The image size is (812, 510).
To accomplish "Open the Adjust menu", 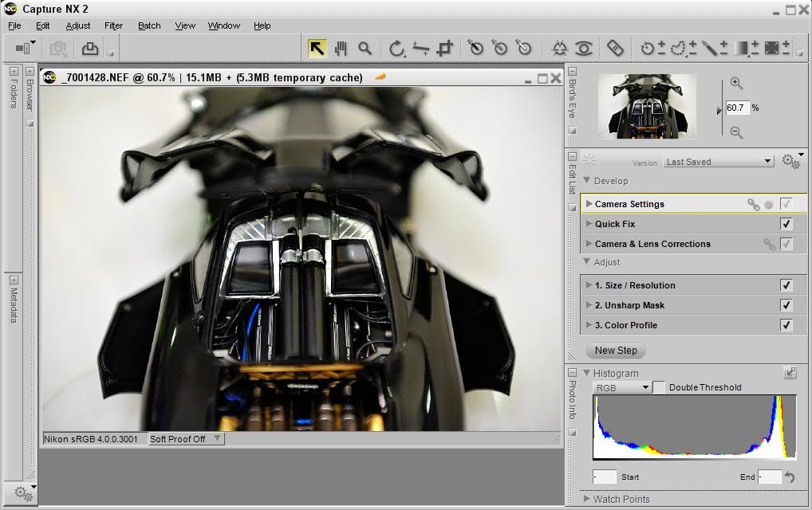I will [78, 25].
